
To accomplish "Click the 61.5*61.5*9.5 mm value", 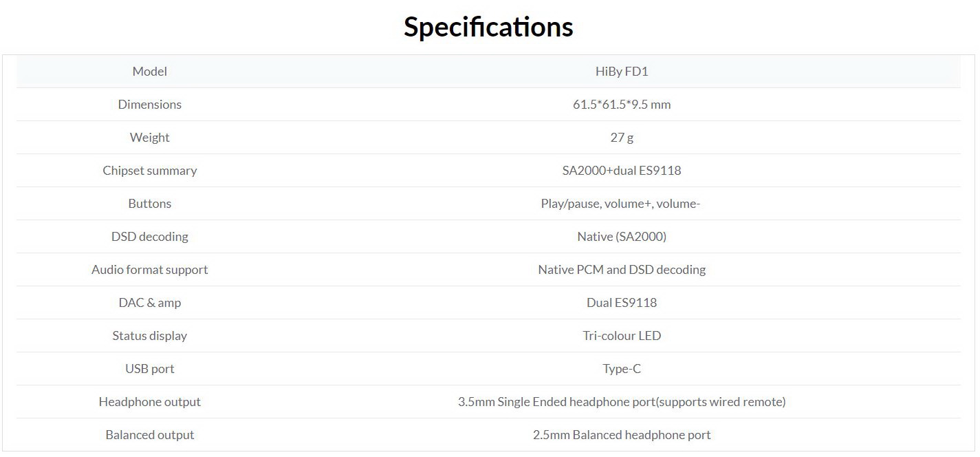I will point(622,105).
